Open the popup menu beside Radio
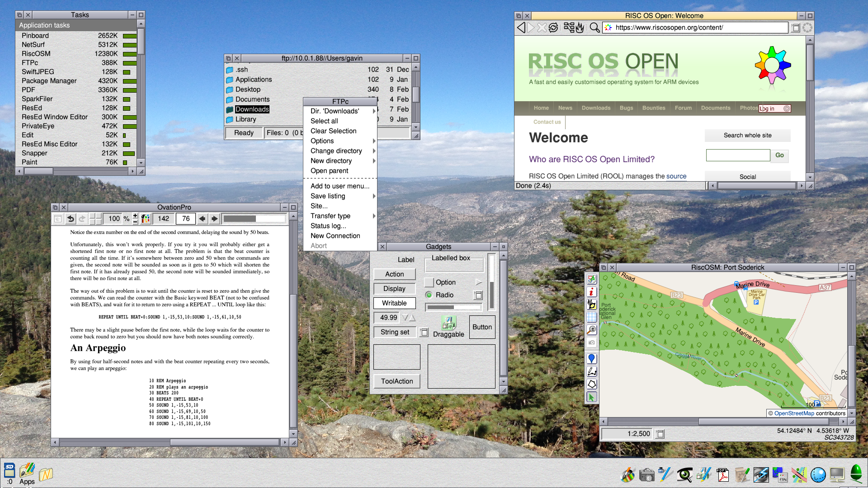This screenshot has height=488, width=868. [x=478, y=295]
